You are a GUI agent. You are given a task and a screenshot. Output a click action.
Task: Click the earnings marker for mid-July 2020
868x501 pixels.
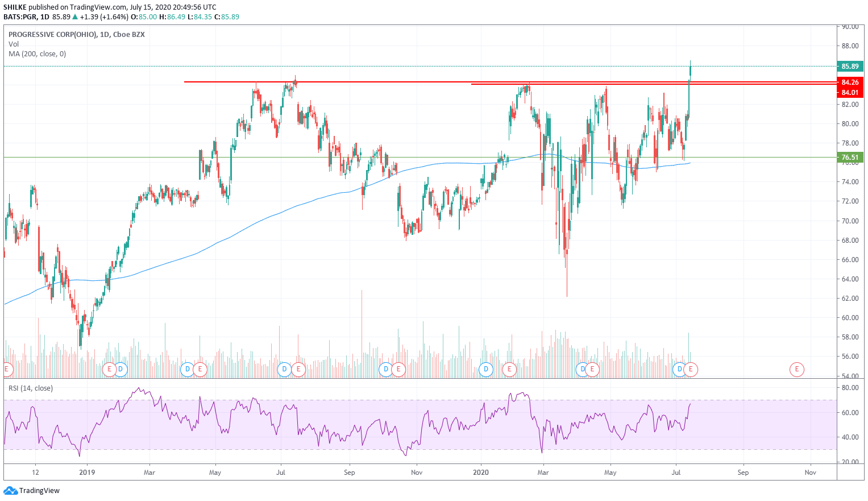[x=691, y=369]
